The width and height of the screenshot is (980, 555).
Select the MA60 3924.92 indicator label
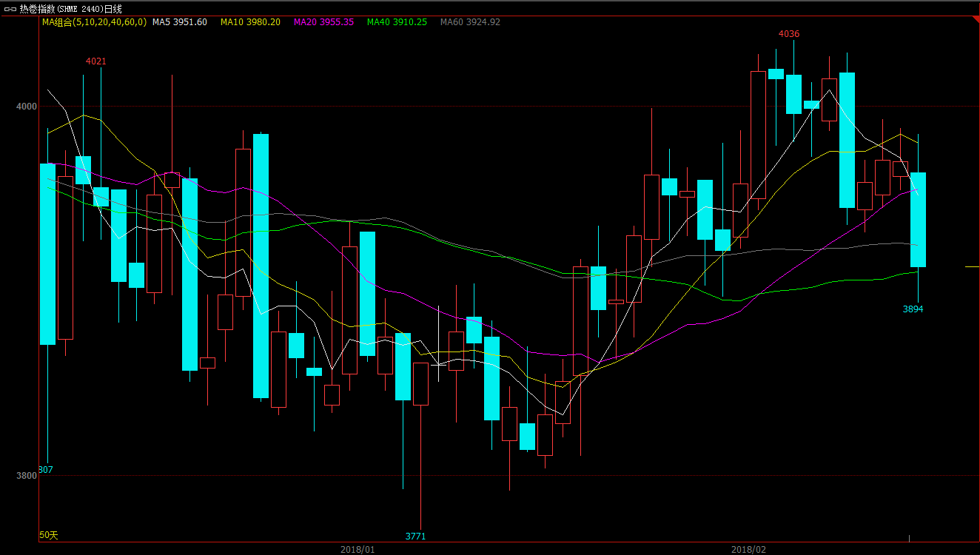(470, 22)
